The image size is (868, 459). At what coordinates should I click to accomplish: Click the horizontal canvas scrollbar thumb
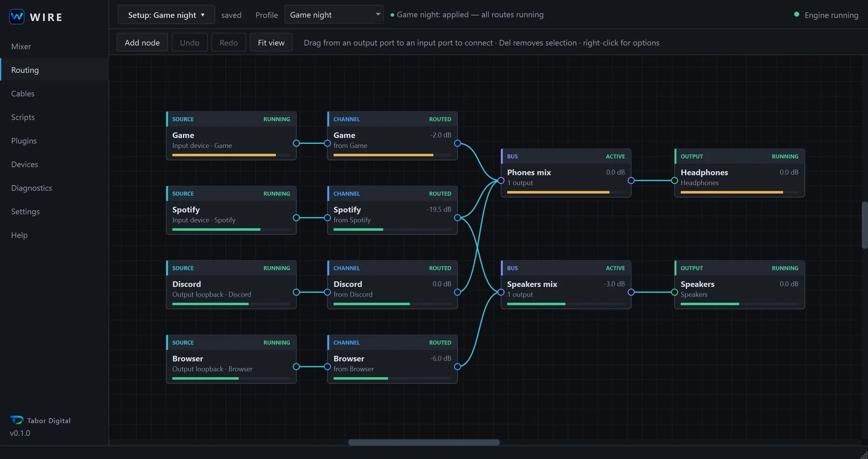pos(424,442)
